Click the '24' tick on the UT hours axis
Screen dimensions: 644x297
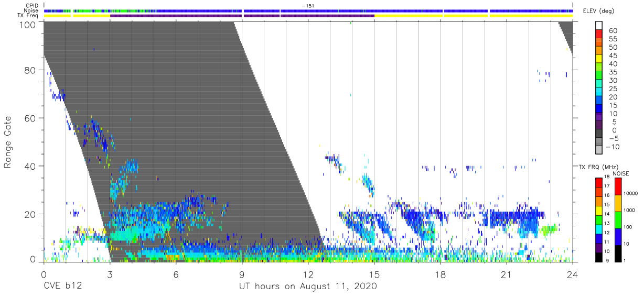point(573,274)
